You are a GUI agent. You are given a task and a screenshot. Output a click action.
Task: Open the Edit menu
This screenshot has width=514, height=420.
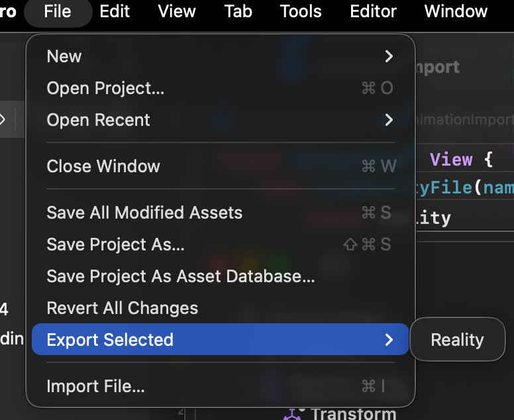[115, 11]
